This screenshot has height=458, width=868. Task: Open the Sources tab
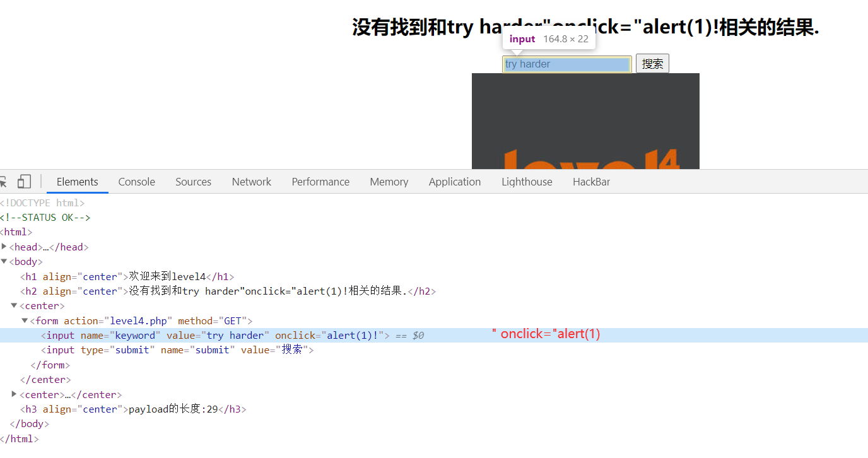tap(193, 182)
